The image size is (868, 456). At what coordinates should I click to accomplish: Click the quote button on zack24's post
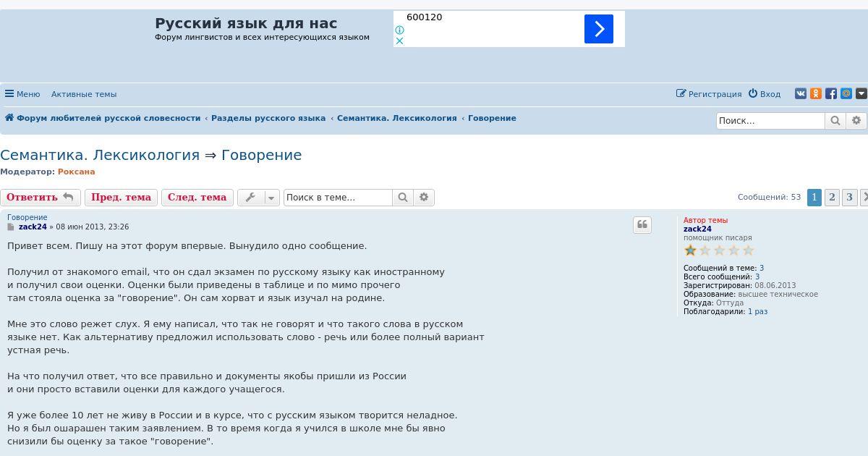(x=642, y=225)
